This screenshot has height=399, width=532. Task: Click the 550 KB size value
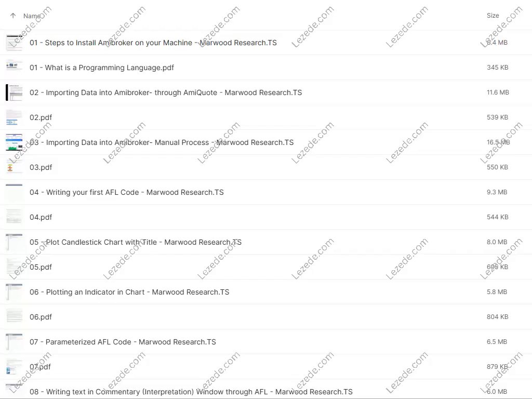497,167
